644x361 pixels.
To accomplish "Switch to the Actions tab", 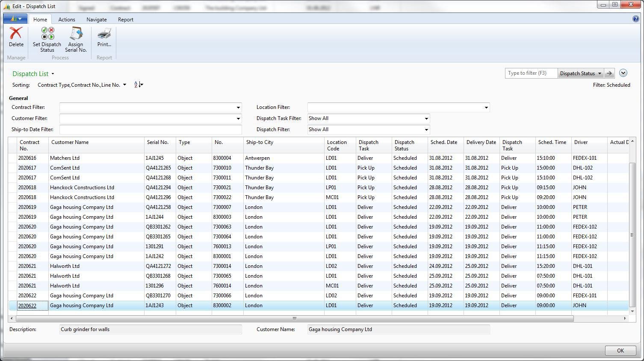I will click(67, 20).
